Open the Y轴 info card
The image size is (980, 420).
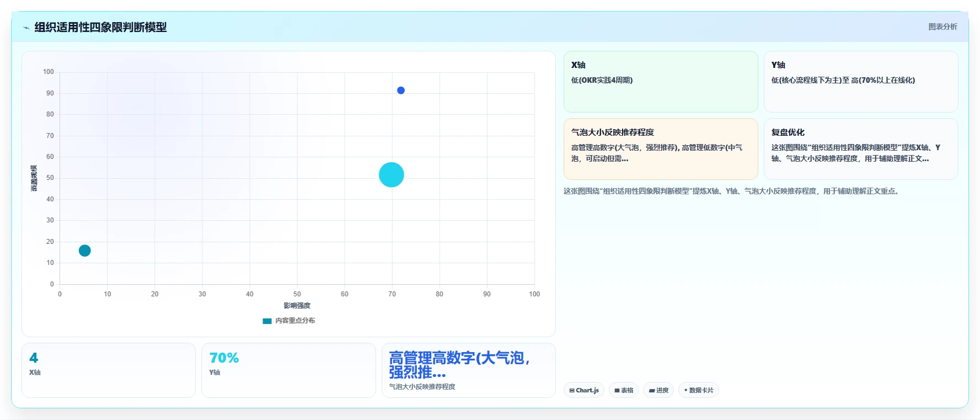[861, 82]
